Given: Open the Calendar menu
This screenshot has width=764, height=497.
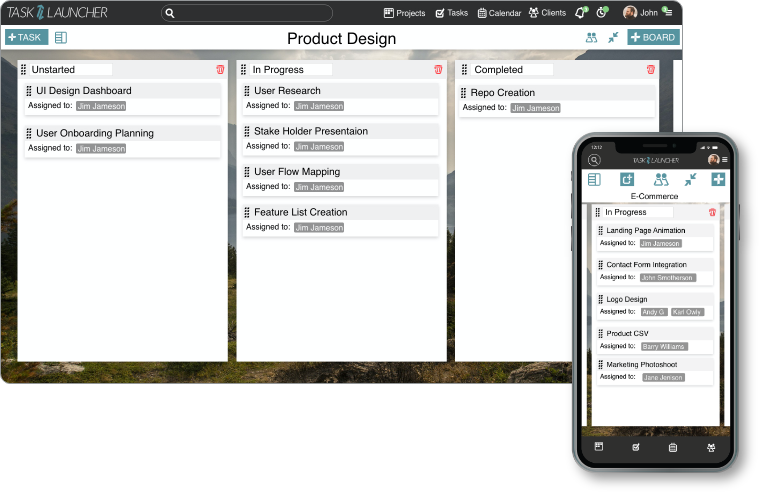Looking at the screenshot, I should [499, 13].
